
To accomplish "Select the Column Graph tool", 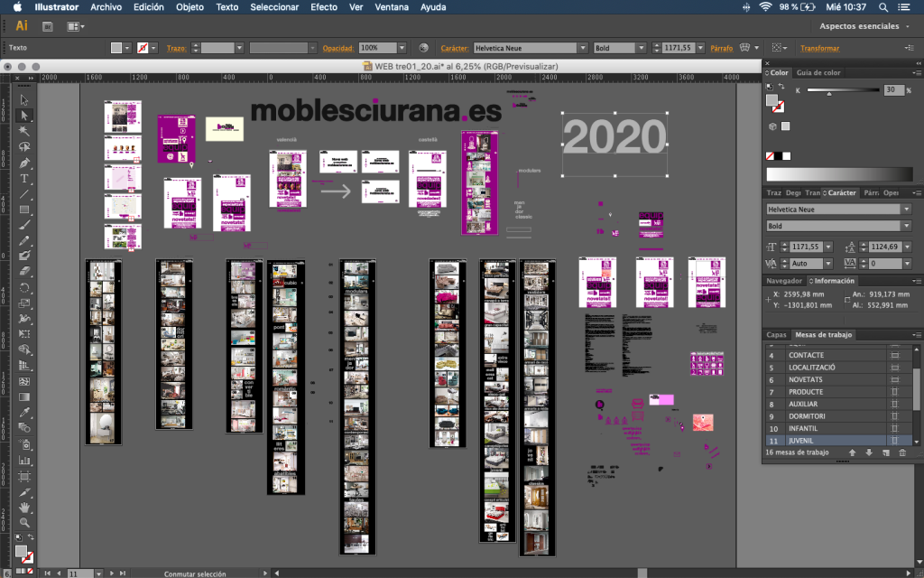I will click(24, 460).
